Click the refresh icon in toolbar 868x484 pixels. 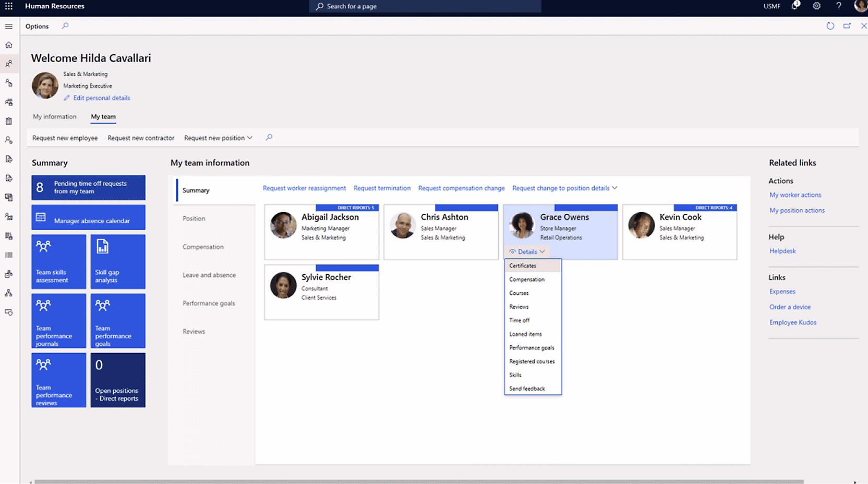click(x=830, y=26)
